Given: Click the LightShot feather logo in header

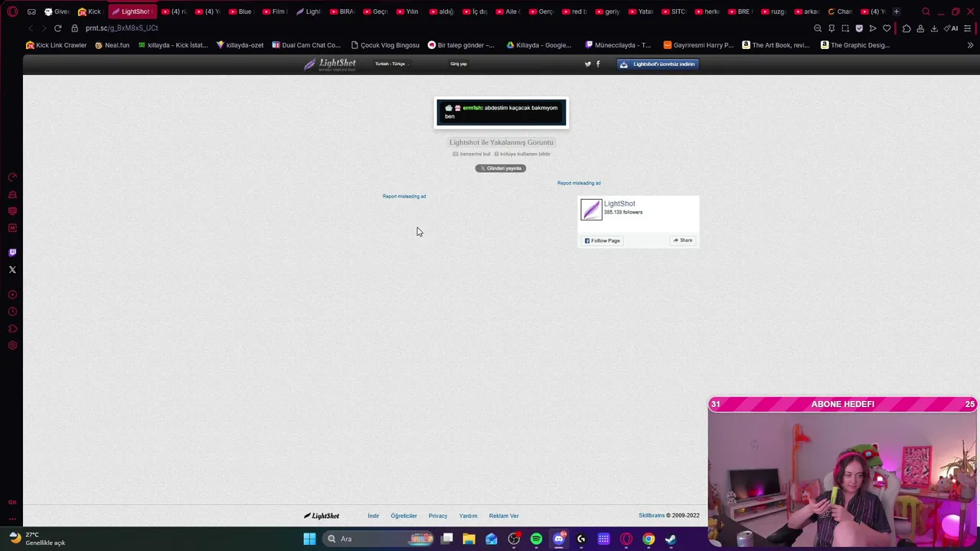Looking at the screenshot, I should tap(330, 64).
